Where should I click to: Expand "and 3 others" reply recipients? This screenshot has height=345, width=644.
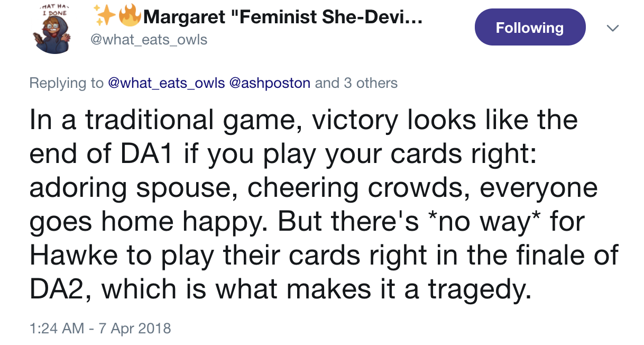pyautogui.click(x=356, y=83)
